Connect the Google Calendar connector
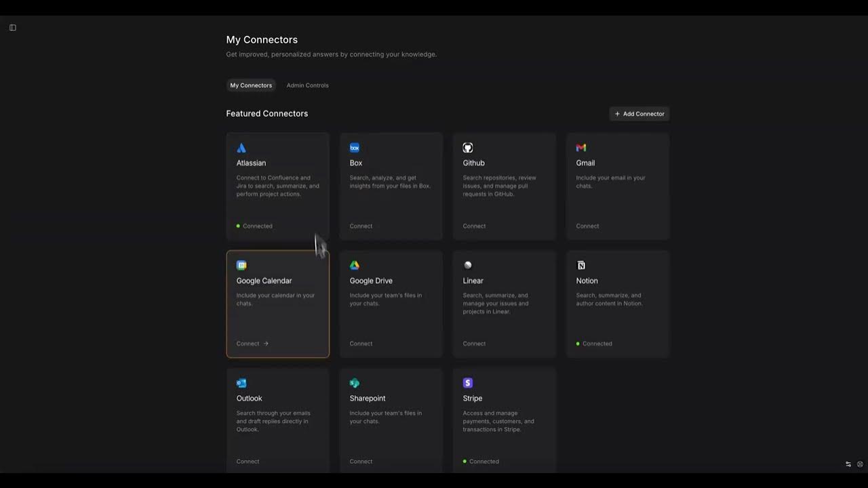The image size is (868, 488). coord(252,344)
